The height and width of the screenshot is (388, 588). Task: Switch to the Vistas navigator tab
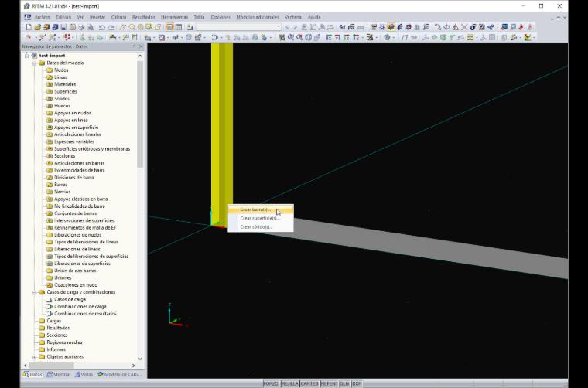pyautogui.click(x=84, y=374)
